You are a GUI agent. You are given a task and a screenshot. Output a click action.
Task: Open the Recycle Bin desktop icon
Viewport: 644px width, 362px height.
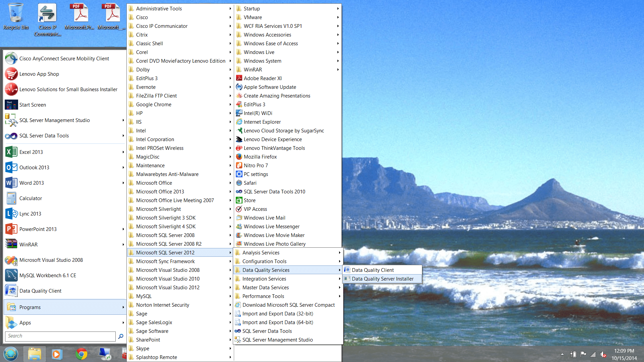point(15,13)
